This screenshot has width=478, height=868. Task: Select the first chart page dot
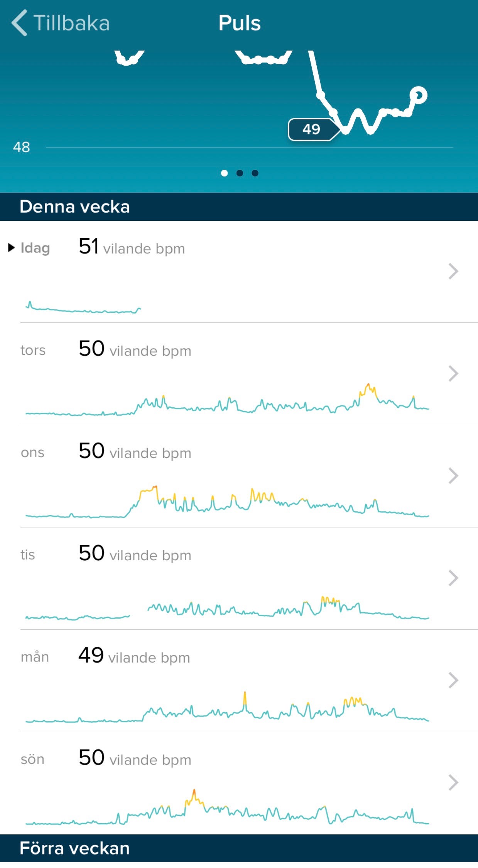(x=224, y=173)
